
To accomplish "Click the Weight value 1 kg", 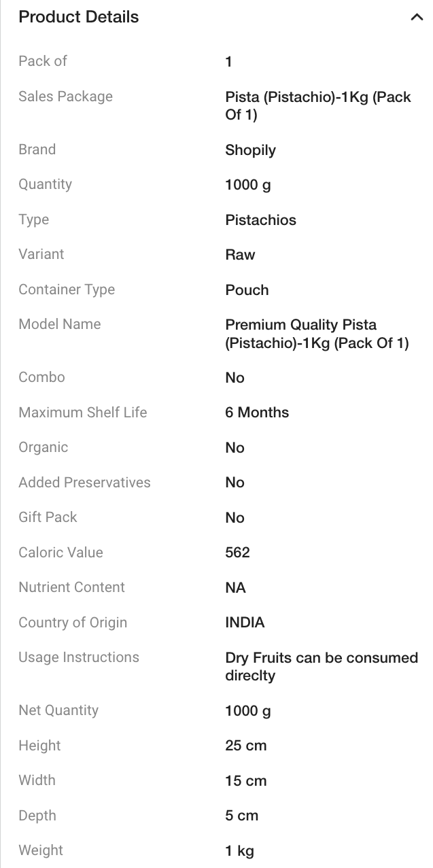I will (239, 851).
